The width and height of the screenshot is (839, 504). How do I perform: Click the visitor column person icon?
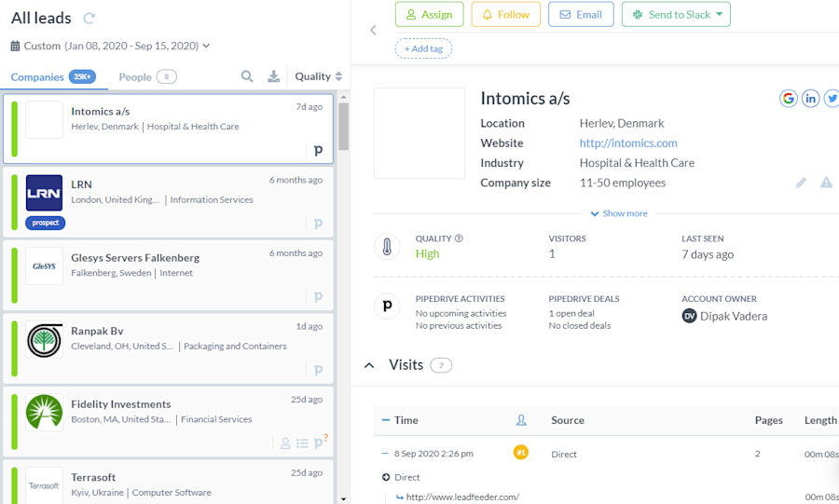pos(521,420)
